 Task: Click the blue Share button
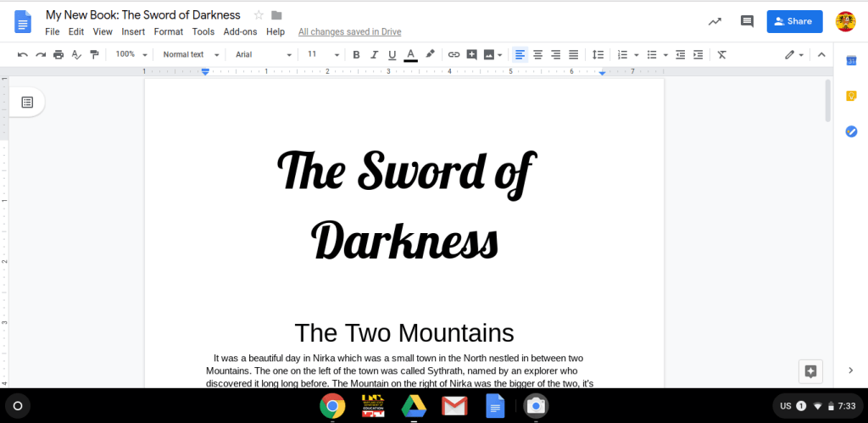pyautogui.click(x=794, y=21)
